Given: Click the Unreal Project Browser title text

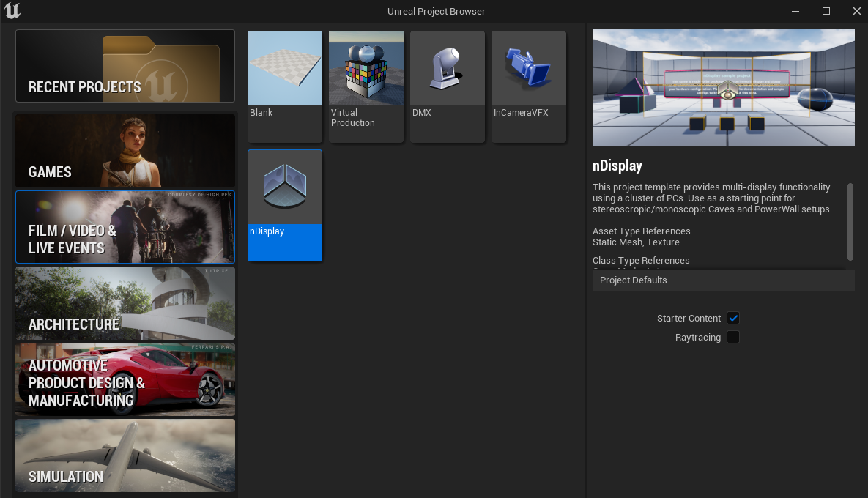Looking at the screenshot, I should (x=437, y=12).
